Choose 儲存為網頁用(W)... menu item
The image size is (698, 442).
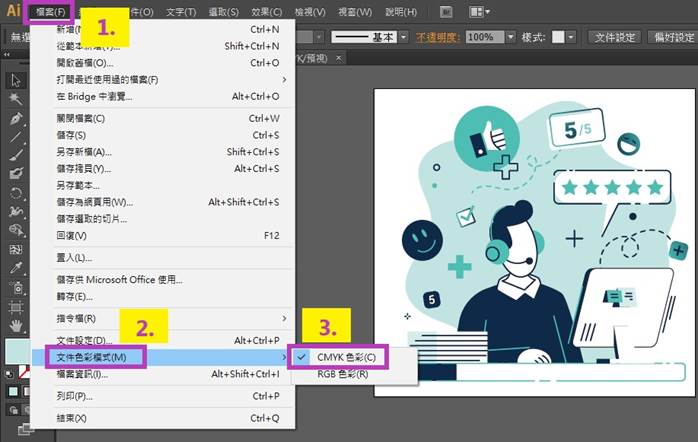point(162,202)
